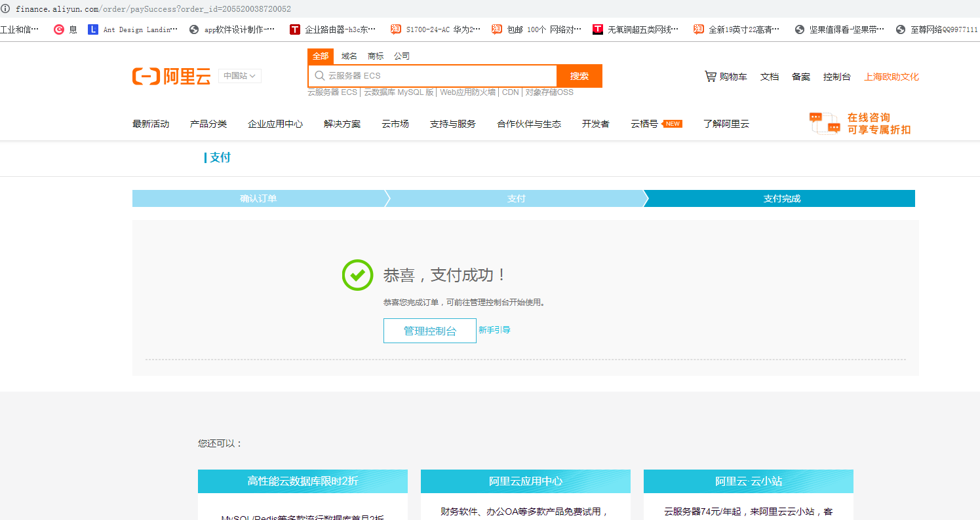Image resolution: width=980 pixels, height=520 pixels.
Task: Open the app软件设计制作 bookmark
Action: click(232, 29)
